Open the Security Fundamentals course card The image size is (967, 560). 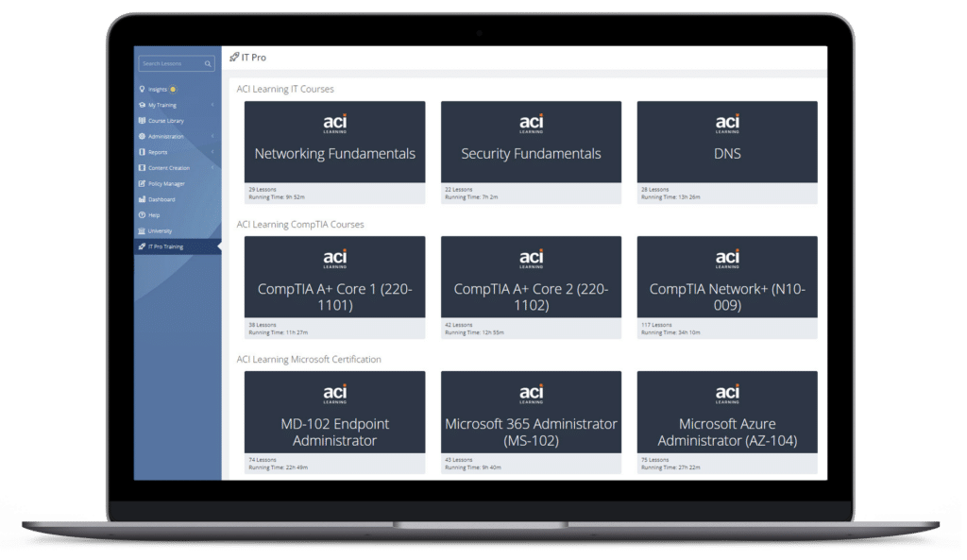click(x=531, y=152)
